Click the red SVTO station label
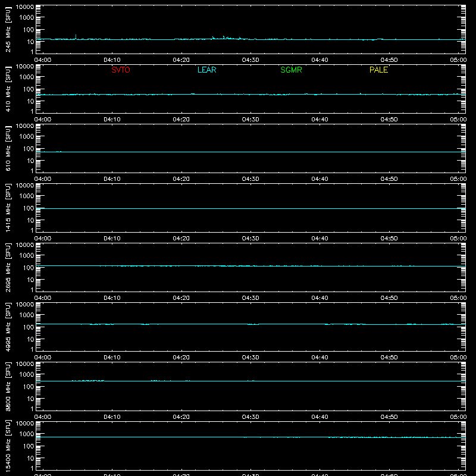This screenshot has height=476, width=476. pos(121,70)
